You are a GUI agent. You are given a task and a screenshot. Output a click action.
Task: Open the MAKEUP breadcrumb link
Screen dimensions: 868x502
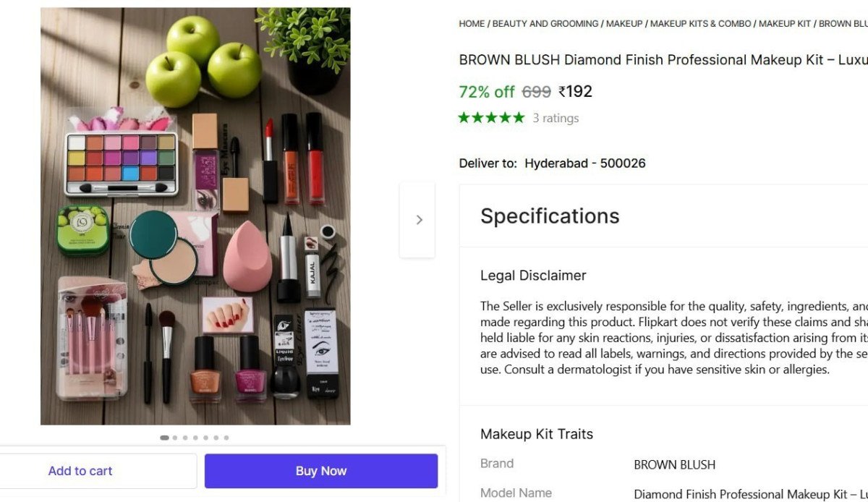click(x=624, y=23)
